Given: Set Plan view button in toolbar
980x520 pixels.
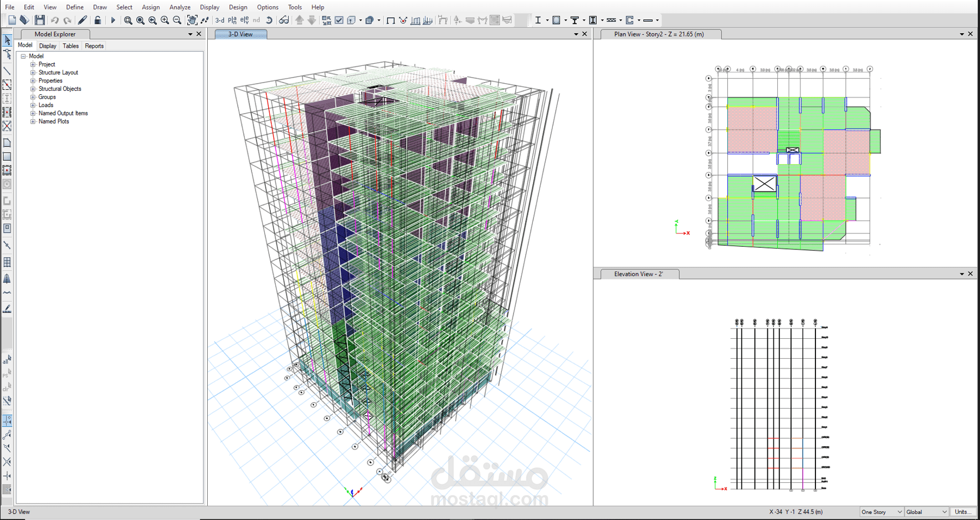Looking at the screenshot, I should [x=232, y=21].
